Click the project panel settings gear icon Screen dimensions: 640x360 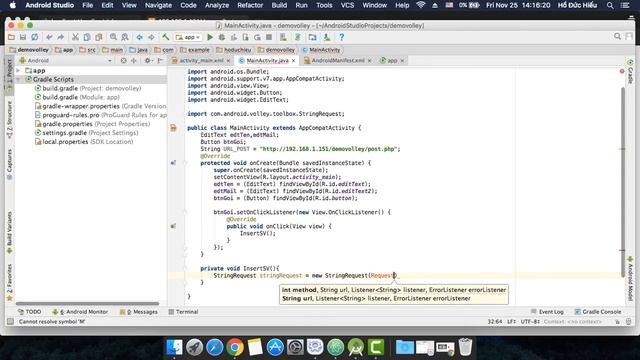click(147, 60)
